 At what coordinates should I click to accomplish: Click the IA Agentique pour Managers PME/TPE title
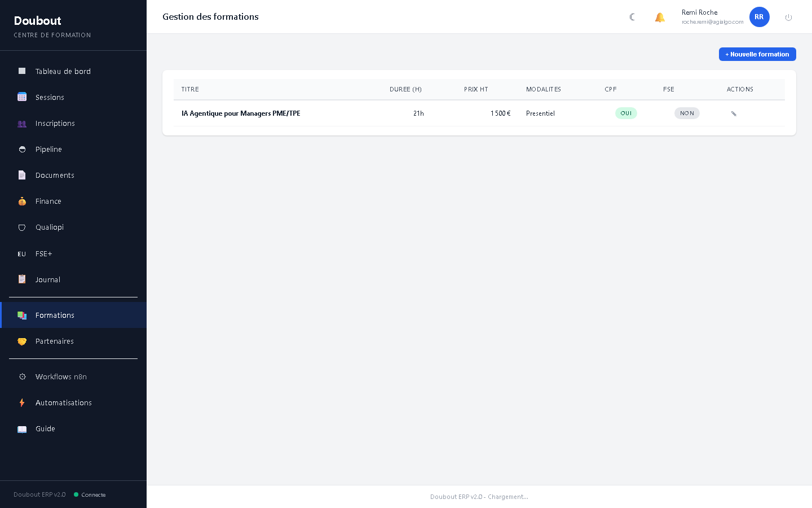tap(241, 113)
